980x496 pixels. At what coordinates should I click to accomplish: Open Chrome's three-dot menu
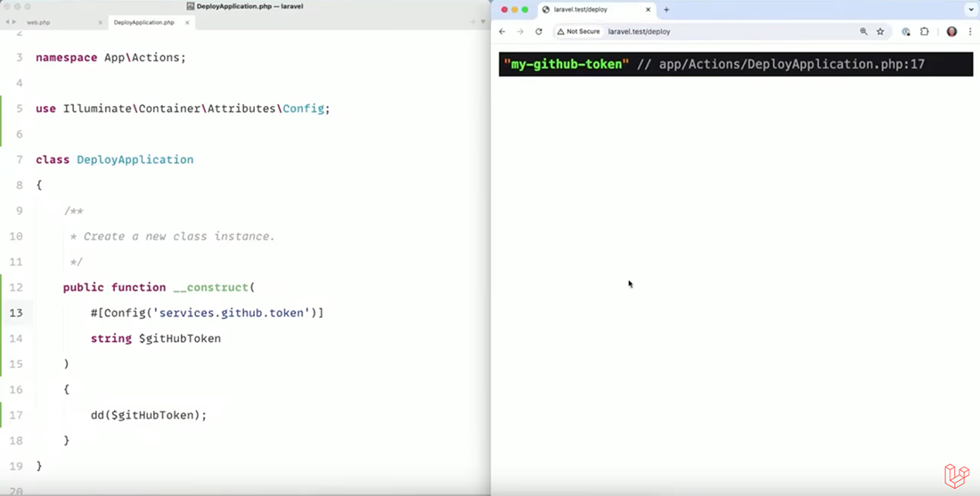(970, 31)
